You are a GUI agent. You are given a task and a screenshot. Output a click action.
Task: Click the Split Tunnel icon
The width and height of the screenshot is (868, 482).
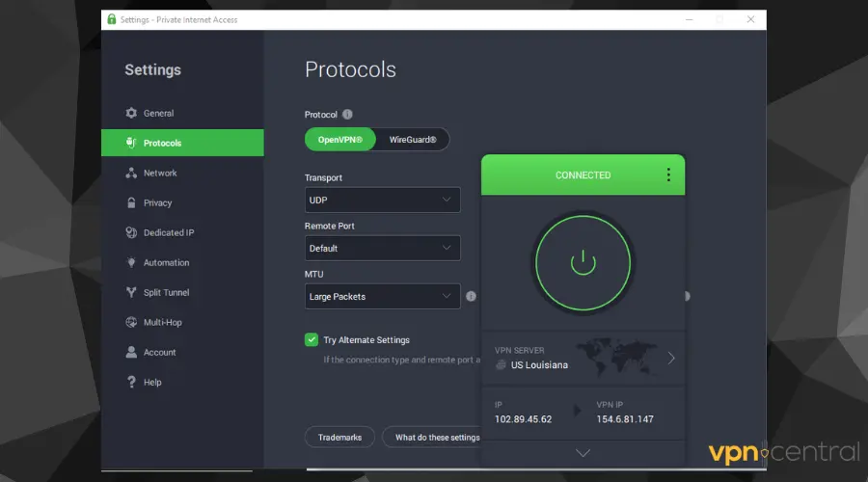[x=131, y=293]
